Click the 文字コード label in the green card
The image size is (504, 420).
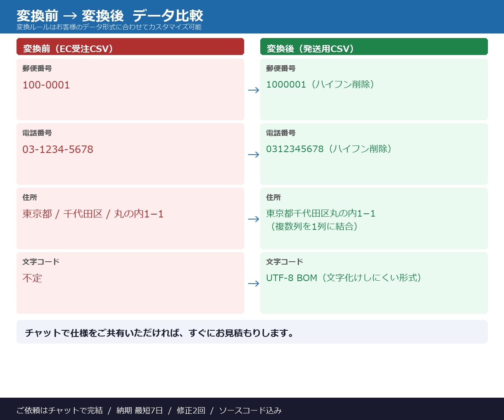285,262
